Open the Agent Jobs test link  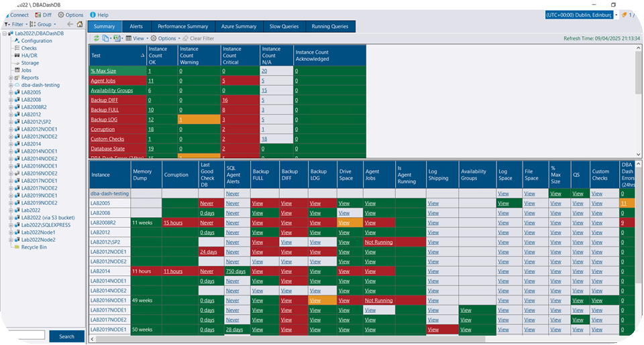pyautogui.click(x=103, y=81)
